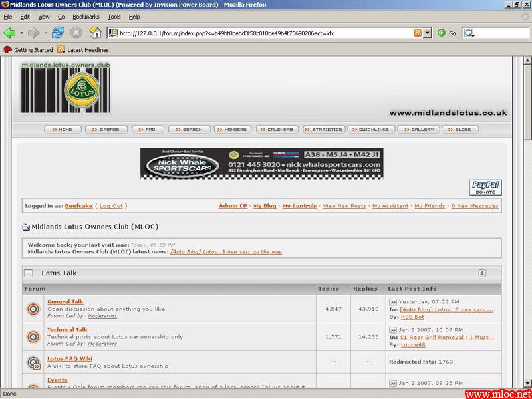Open the Edit menu

pyautogui.click(x=25, y=17)
